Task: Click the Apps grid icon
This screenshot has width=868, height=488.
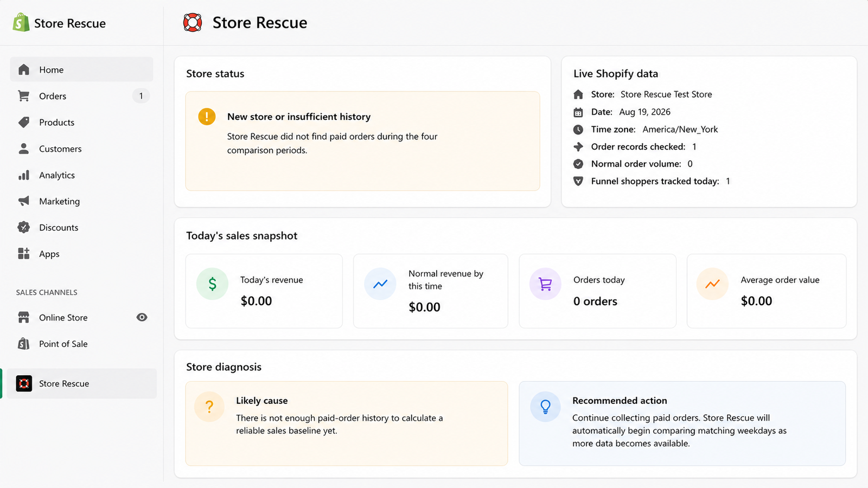Action: pyautogui.click(x=24, y=254)
